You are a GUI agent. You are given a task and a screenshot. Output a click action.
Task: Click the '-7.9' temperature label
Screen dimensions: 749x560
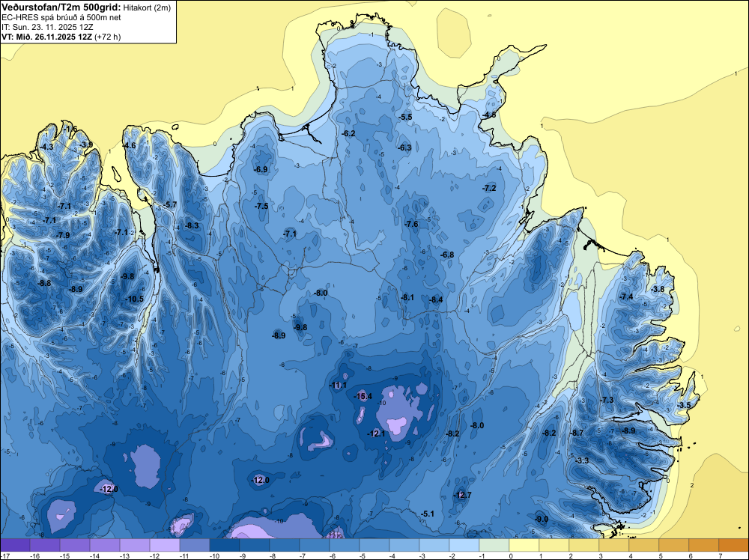[63, 235]
